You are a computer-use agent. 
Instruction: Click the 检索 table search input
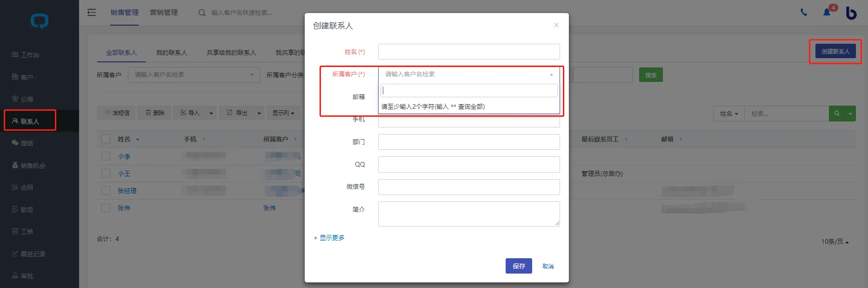click(x=787, y=114)
